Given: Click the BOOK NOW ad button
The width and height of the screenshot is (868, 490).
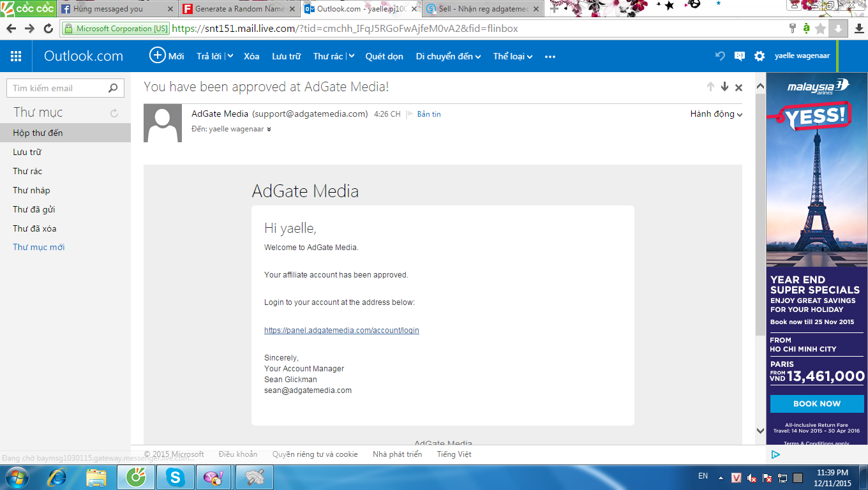Looking at the screenshot, I should (817, 404).
